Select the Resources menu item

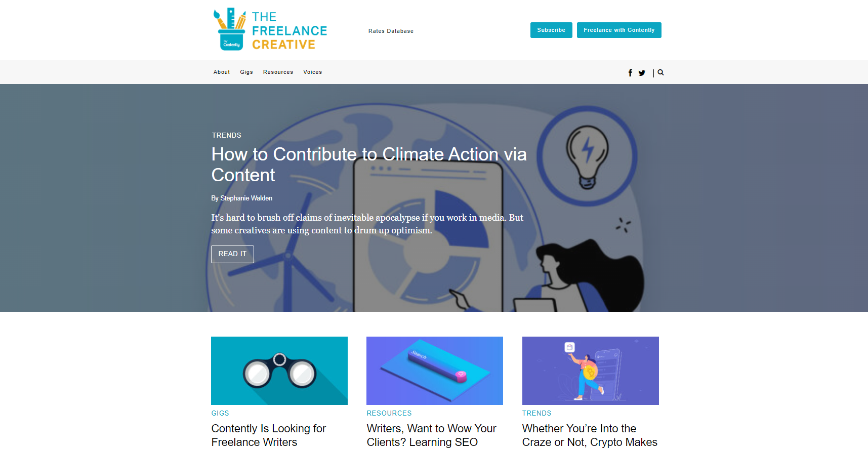click(x=278, y=72)
